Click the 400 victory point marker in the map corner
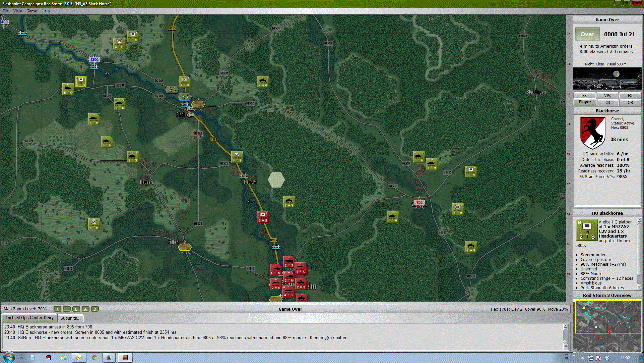 click(x=4, y=22)
